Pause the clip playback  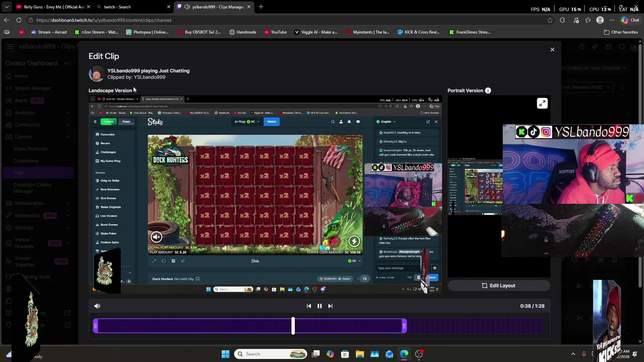[319, 306]
